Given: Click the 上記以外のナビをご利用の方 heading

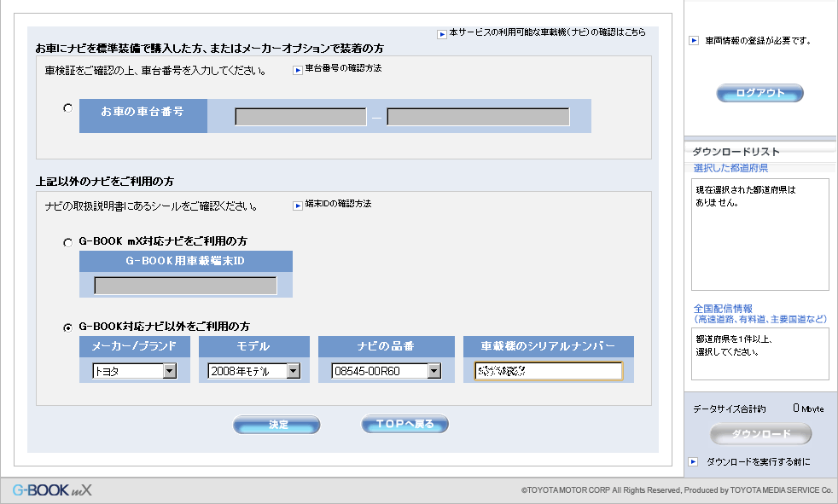Looking at the screenshot, I should coord(105,182).
